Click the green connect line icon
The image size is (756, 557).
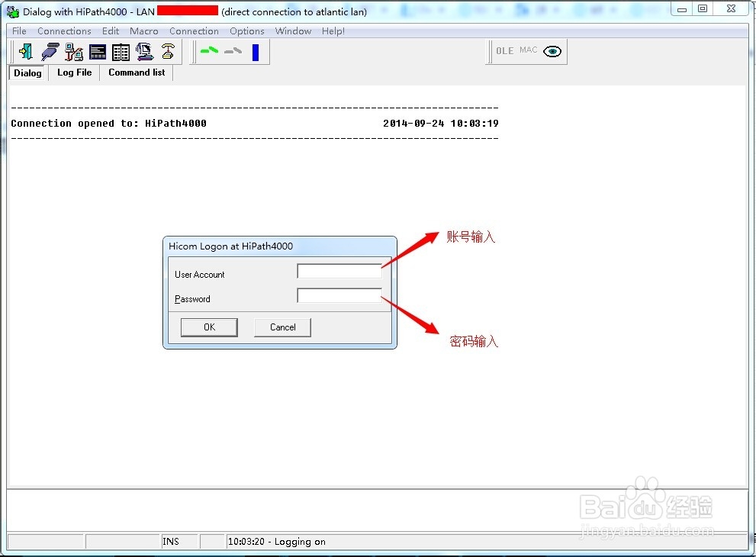tap(209, 50)
